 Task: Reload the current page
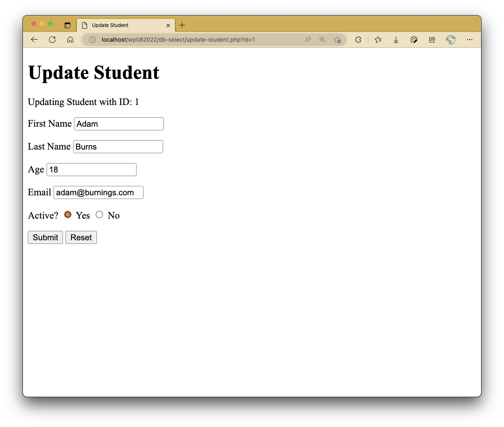point(52,40)
